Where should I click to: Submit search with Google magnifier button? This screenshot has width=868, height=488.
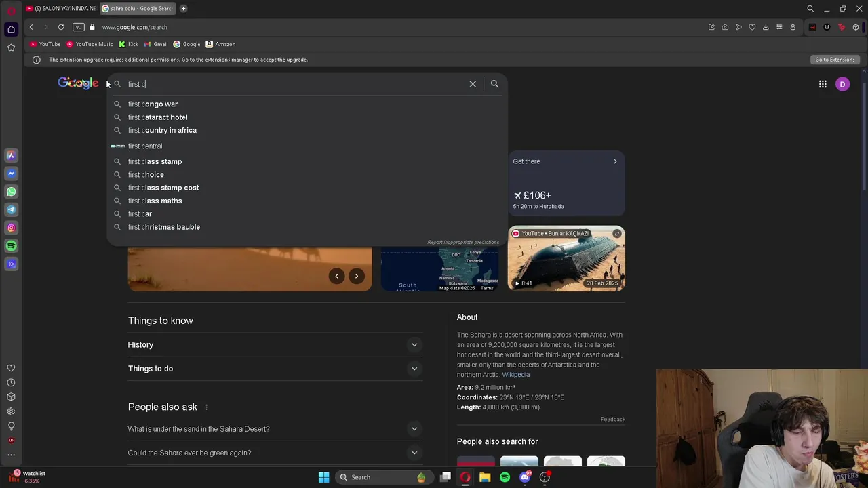[494, 84]
